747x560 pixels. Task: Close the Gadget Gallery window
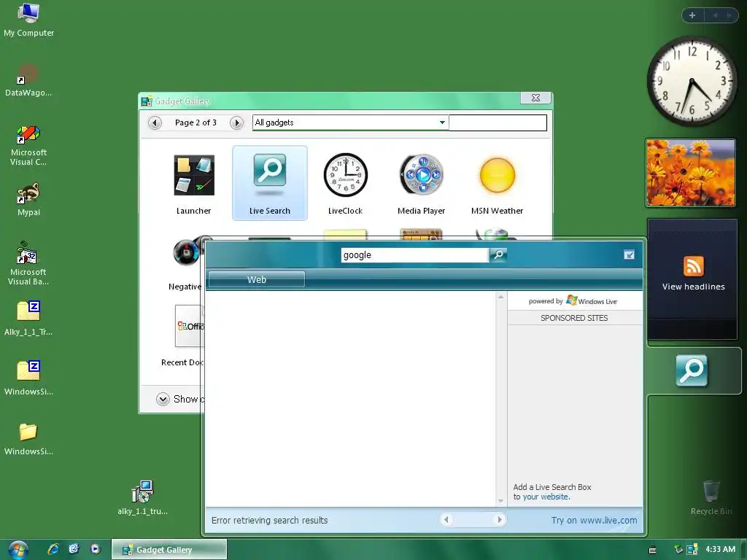pyautogui.click(x=536, y=98)
